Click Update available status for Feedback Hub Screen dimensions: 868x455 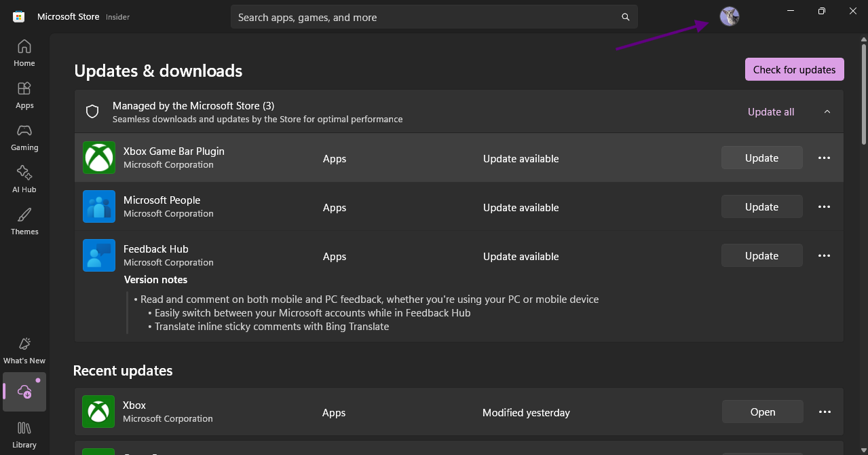[521, 257]
